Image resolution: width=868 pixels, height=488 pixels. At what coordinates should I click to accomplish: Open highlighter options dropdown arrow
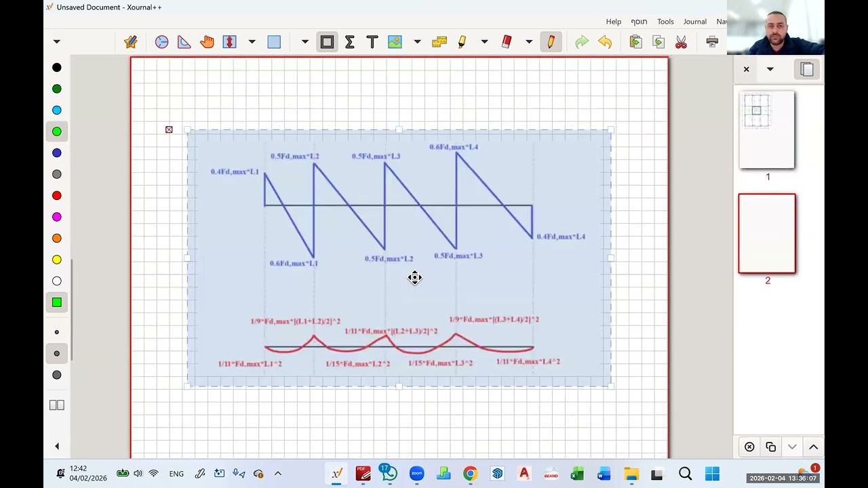click(x=484, y=42)
